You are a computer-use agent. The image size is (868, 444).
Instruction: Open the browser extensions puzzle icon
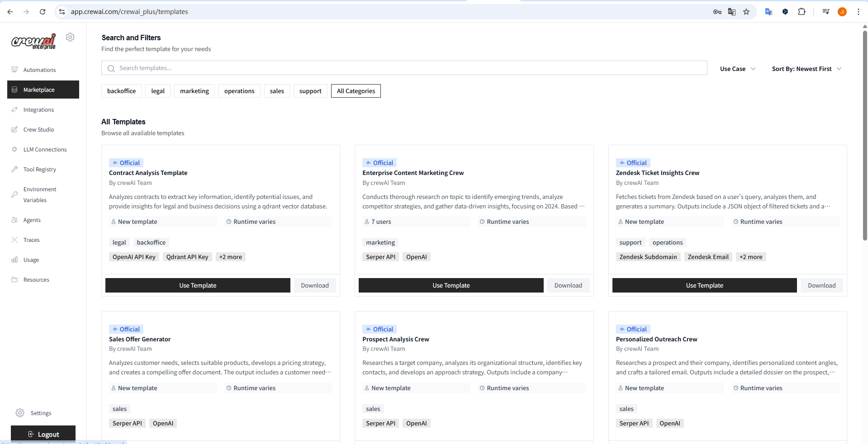(x=802, y=12)
